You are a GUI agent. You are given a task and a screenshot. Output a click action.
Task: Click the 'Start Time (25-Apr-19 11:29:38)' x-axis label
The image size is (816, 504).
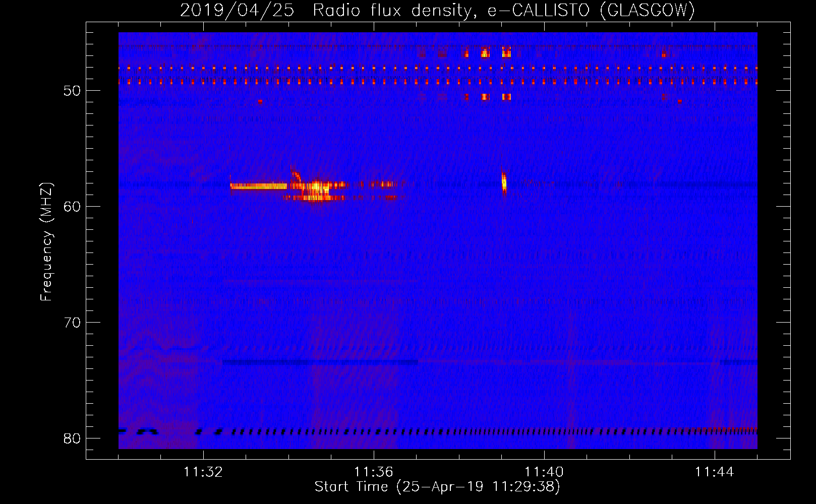tap(437, 487)
